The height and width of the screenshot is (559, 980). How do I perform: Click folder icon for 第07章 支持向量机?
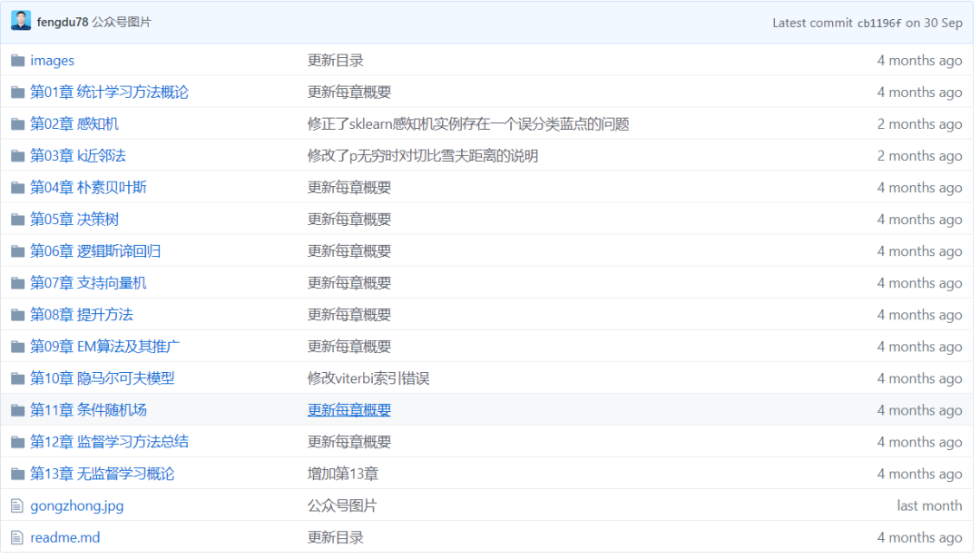(17, 284)
